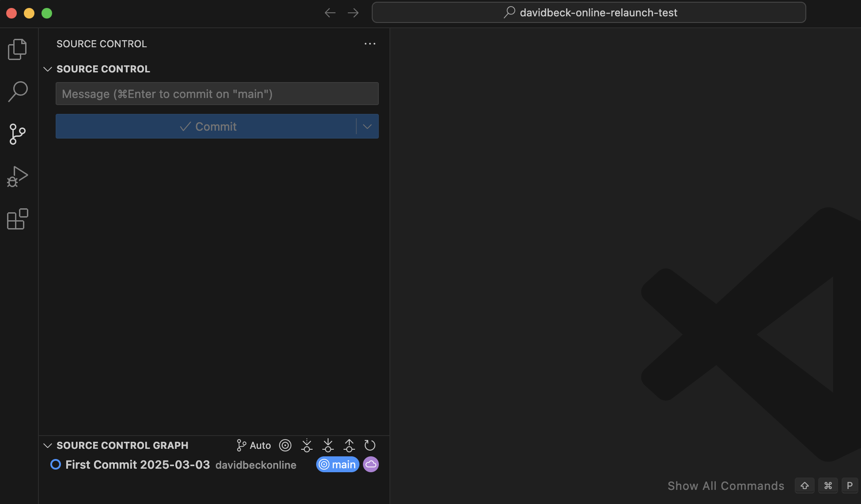This screenshot has height=504, width=861.
Task: Open the Commit button dropdown arrow
Action: (367, 126)
